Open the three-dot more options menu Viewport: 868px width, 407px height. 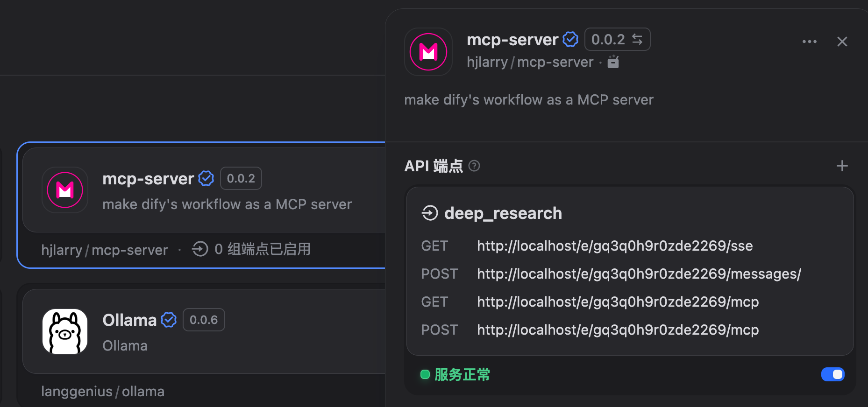tap(809, 42)
